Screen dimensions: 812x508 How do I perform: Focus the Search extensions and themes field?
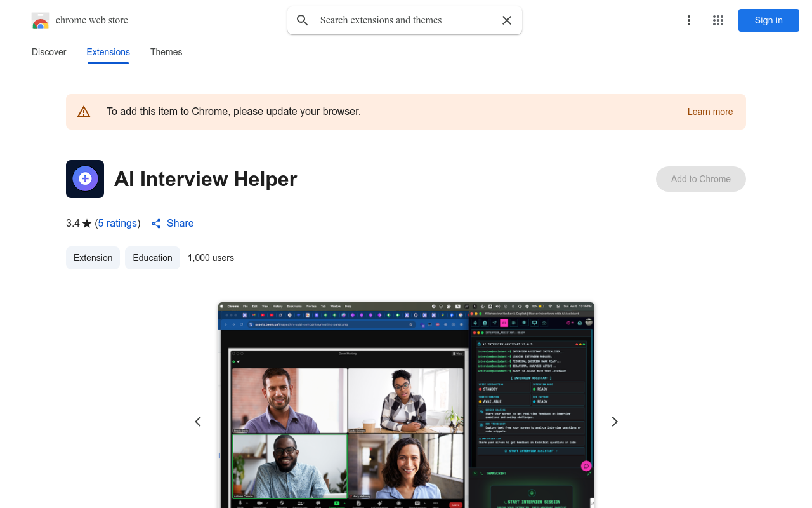click(x=405, y=20)
